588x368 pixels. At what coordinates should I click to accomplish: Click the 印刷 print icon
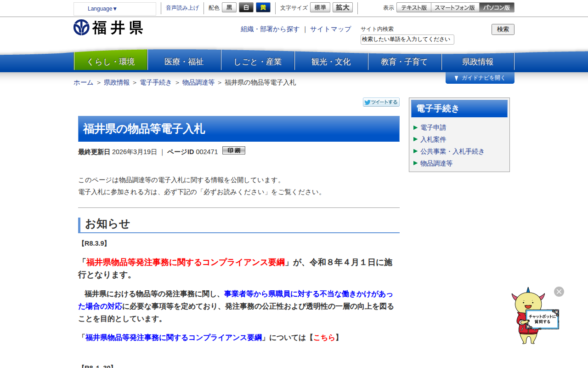pos(233,150)
